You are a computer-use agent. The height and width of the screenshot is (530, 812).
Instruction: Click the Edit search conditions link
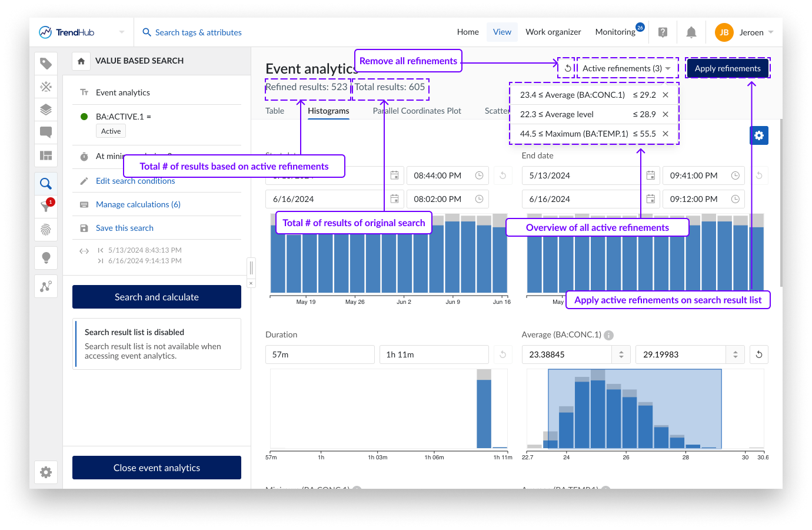135,181
